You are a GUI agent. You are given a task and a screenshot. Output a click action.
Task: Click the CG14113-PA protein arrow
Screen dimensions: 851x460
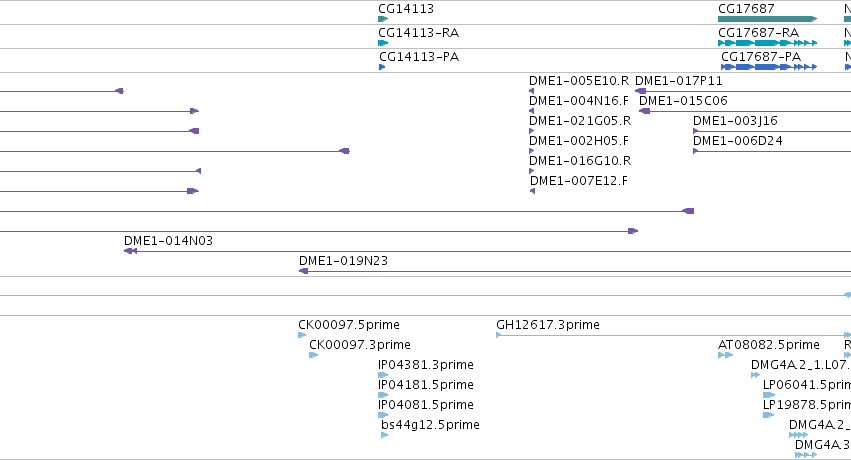point(382,67)
